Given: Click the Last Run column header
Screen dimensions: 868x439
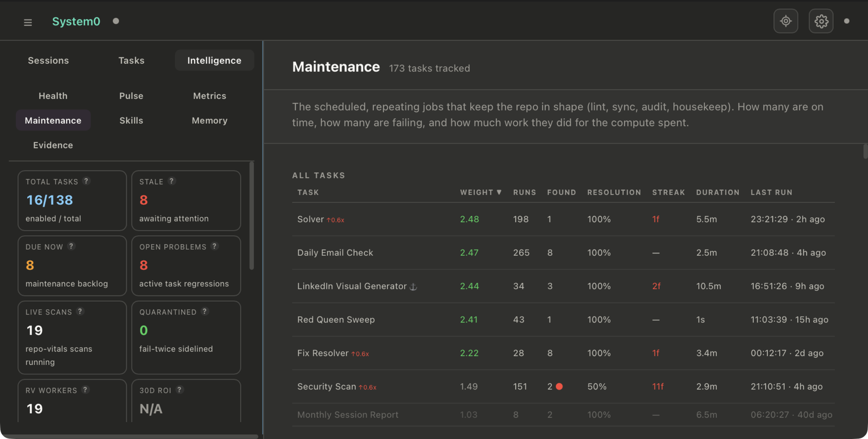Looking at the screenshot, I should point(771,192).
